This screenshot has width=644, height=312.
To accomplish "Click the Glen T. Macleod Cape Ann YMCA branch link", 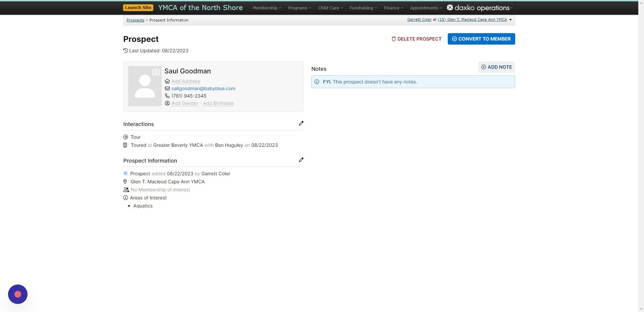I will pyautogui.click(x=472, y=19).
